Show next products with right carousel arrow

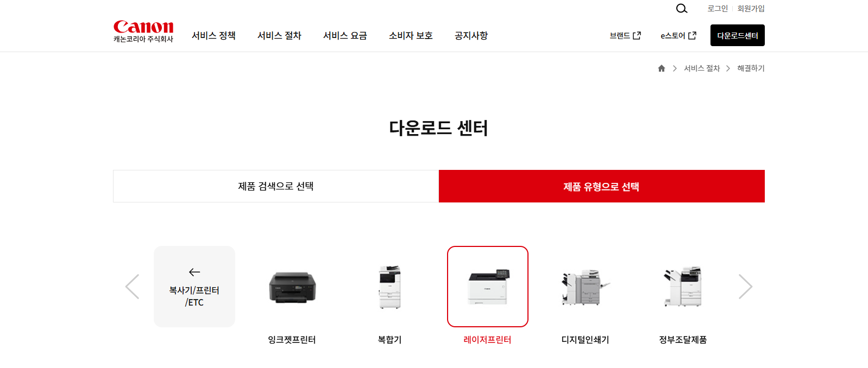(x=745, y=287)
